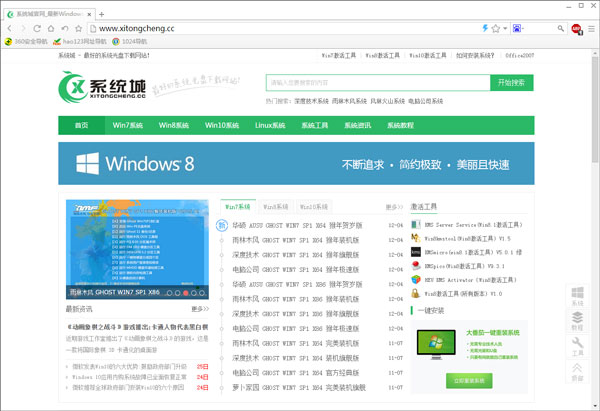The width and height of the screenshot is (600, 411).
Task: Reload the page with the refresh icon
Action: point(37,28)
